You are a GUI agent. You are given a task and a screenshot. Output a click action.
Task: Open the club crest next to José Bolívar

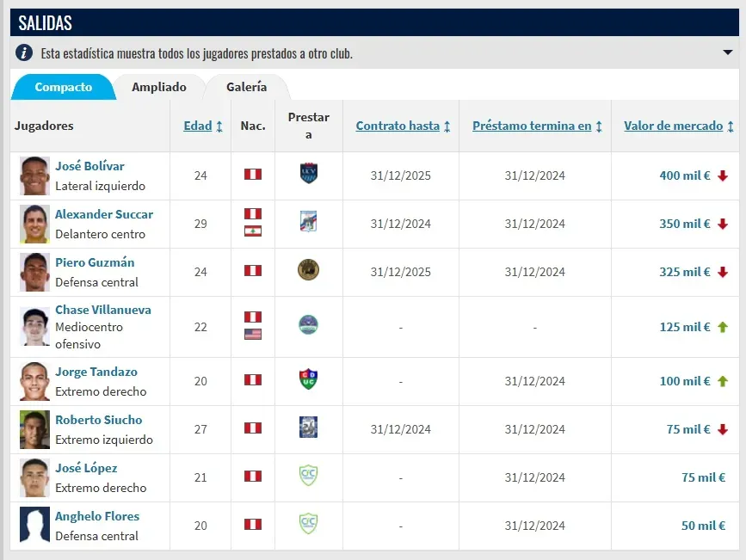pos(308,175)
